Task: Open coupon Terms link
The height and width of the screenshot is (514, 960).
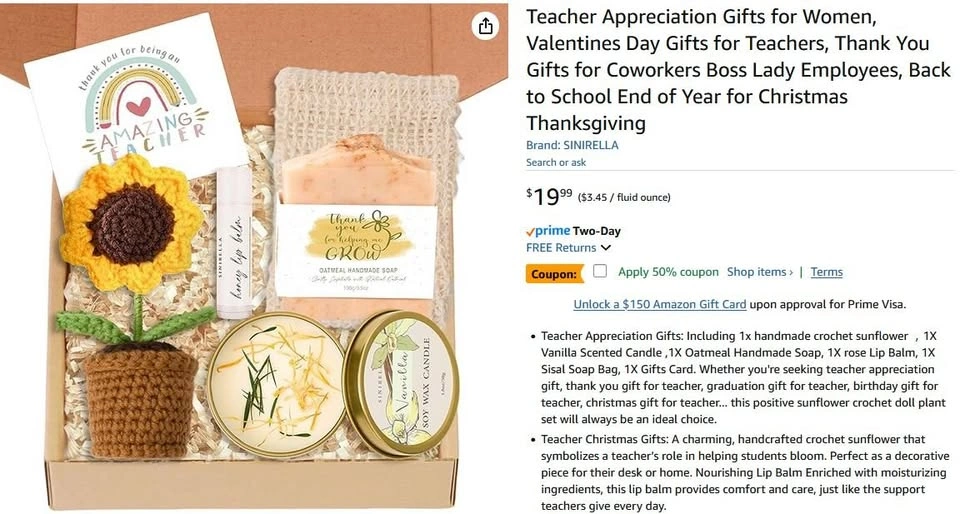Action: coord(827,272)
